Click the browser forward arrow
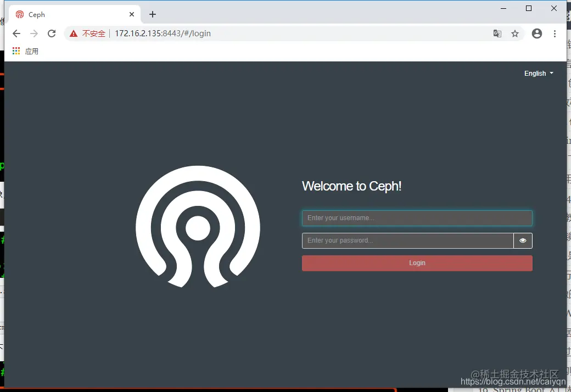Image resolution: width=571 pixels, height=392 pixels. (x=34, y=33)
